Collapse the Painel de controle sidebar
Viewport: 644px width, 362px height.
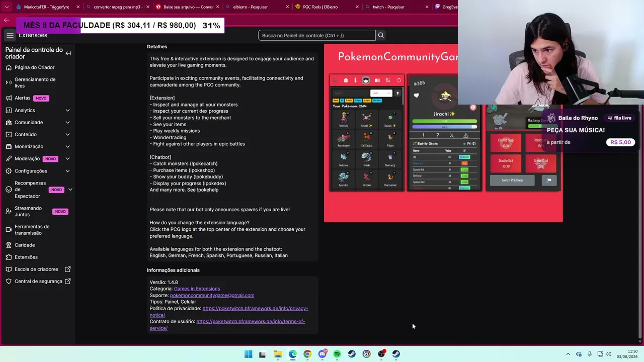pyautogui.click(x=68, y=53)
